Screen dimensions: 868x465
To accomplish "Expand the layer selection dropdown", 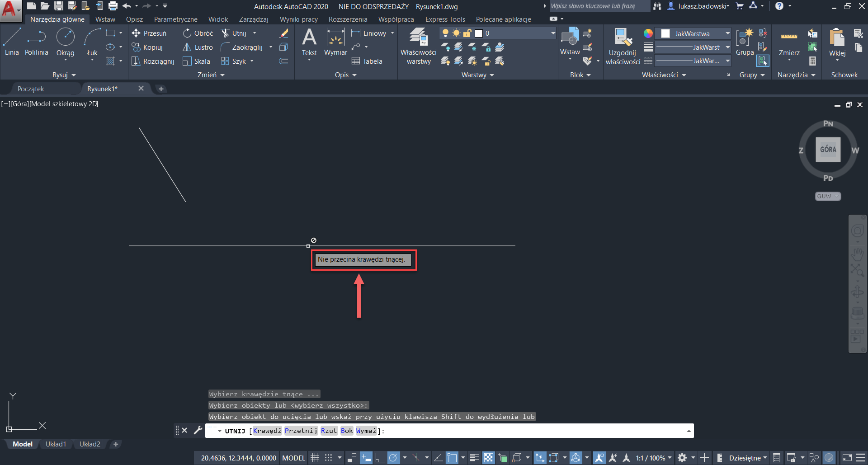I will coord(552,33).
